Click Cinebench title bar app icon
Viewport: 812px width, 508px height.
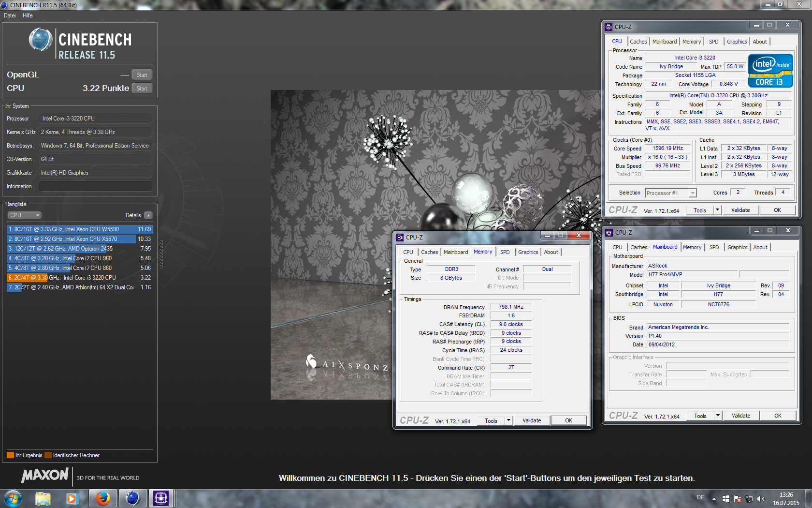4,5
